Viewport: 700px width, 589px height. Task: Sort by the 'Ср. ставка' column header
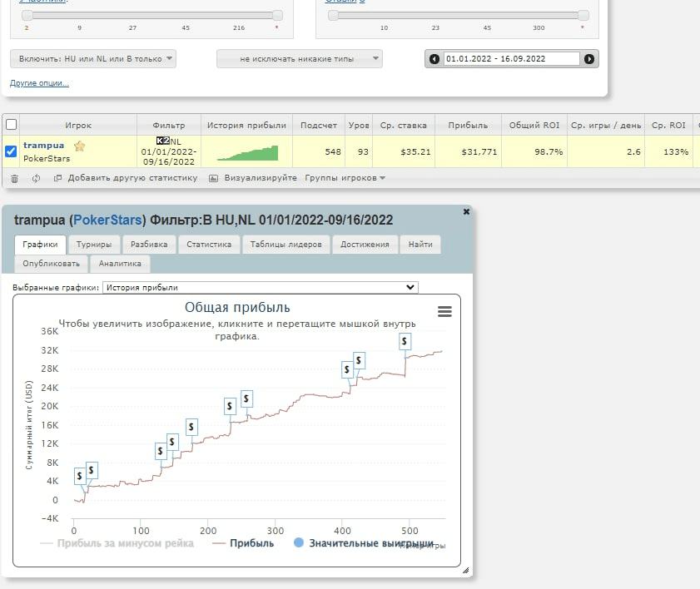point(404,126)
